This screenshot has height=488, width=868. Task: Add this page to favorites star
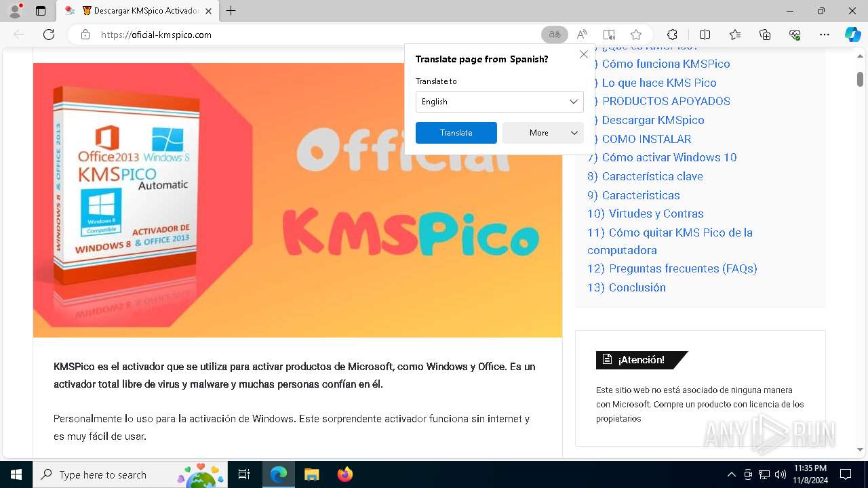click(636, 35)
